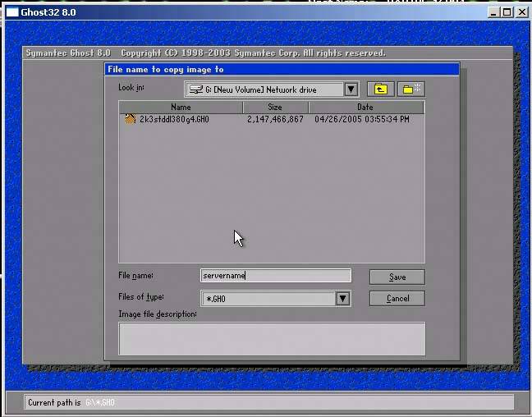Screen dimensions: 532x417
Task: Click the network drive icon in Look in
Action: coord(195,89)
